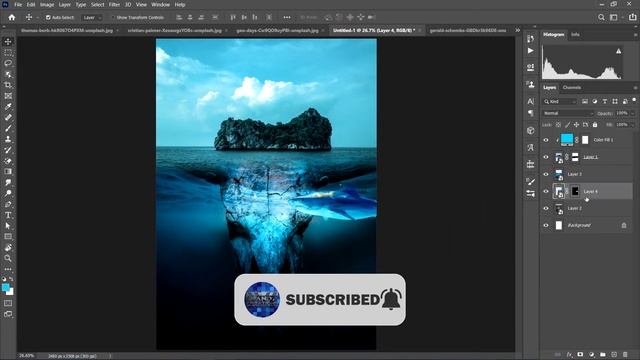Select the Pen tool
640x360 pixels.
[8, 204]
